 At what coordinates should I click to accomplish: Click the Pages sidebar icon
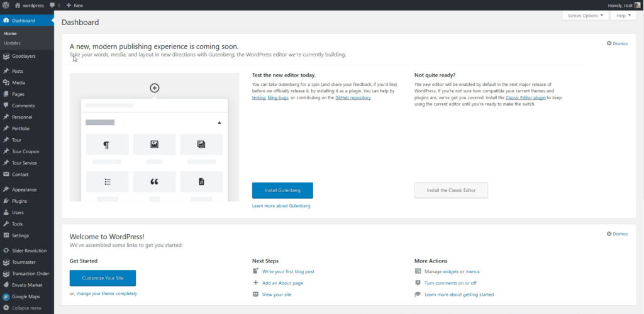coord(6,94)
